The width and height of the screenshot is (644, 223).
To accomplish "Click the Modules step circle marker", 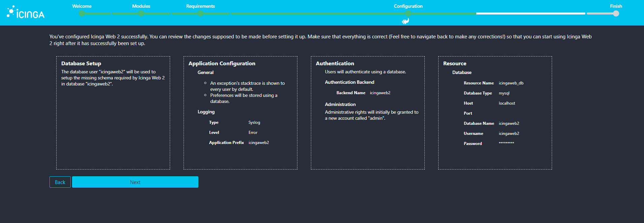I will (141, 13).
